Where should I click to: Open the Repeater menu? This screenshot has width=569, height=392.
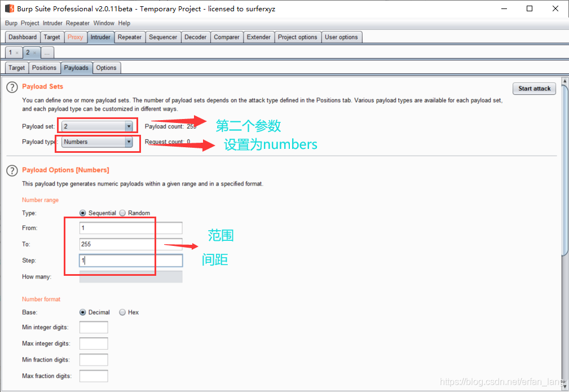pos(78,23)
